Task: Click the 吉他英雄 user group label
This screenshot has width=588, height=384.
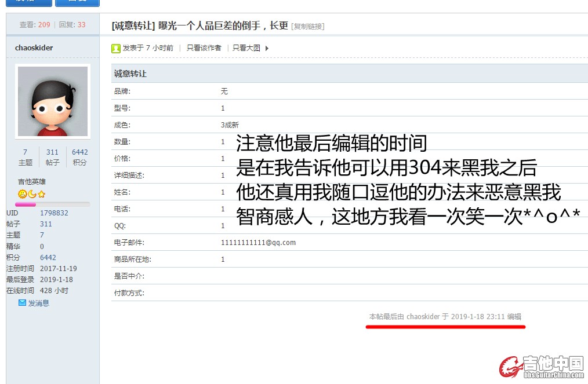Action: coord(32,182)
